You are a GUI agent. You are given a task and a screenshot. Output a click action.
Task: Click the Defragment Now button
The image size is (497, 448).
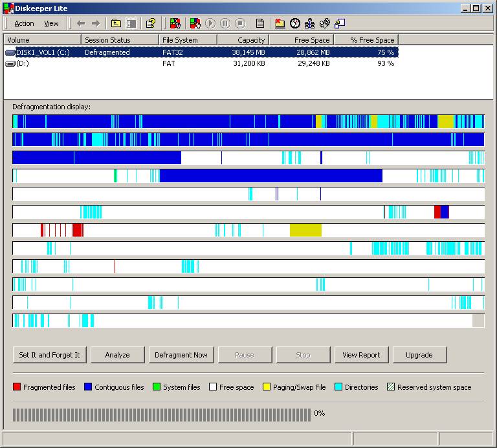click(x=181, y=355)
